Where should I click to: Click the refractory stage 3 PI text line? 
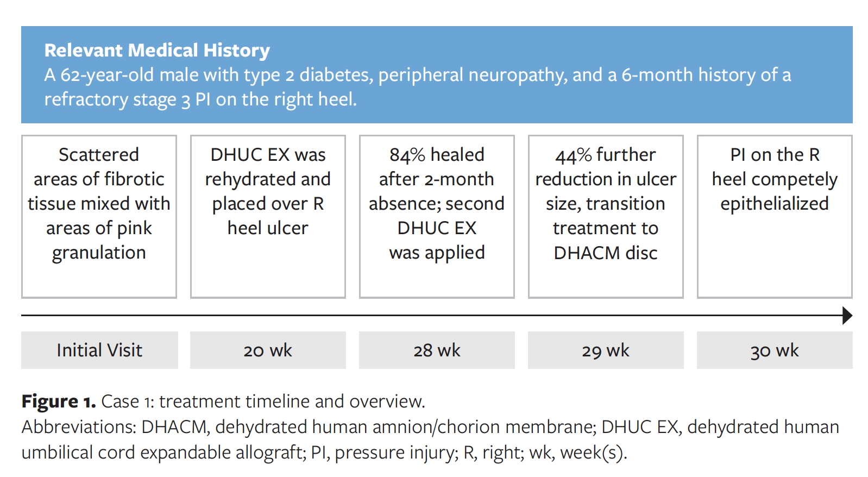coord(200,99)
